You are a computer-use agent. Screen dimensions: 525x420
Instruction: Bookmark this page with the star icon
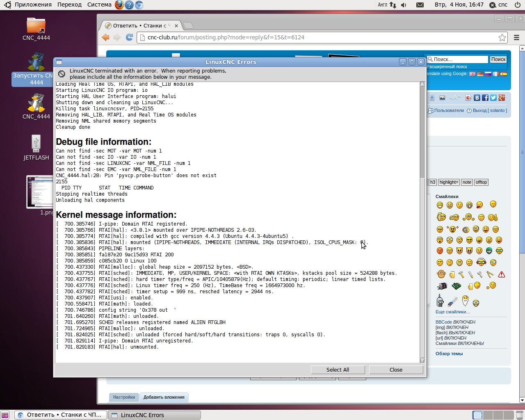tap(502, 37)
